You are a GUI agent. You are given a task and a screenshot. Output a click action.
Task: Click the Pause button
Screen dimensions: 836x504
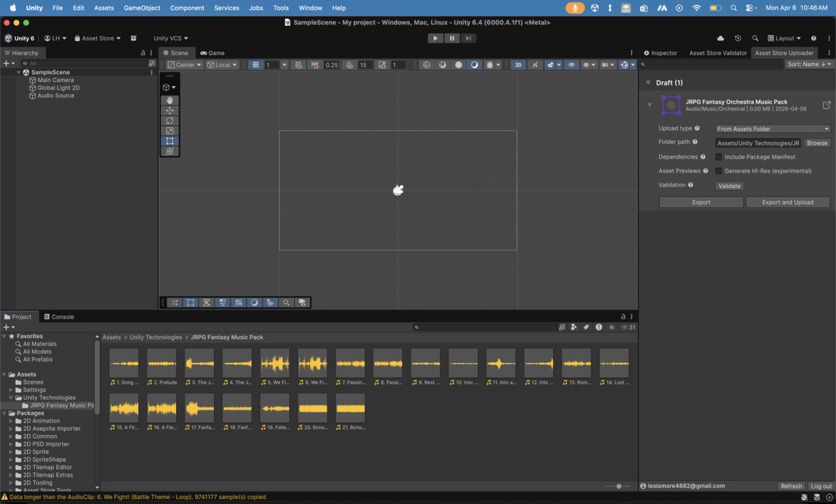(452, 38)
